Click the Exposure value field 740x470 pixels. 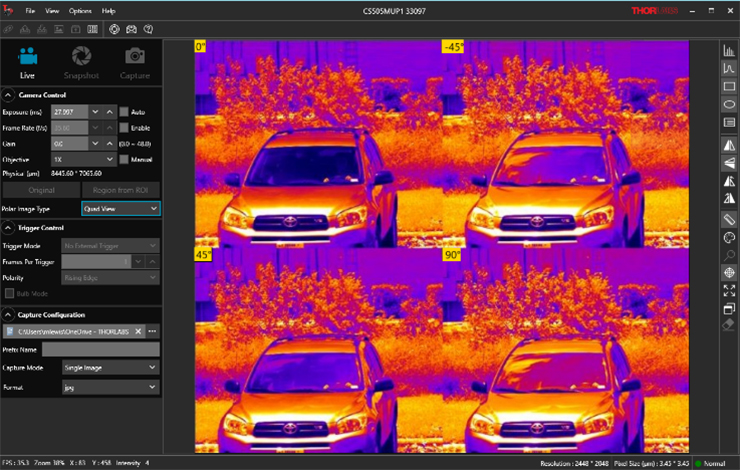click(x=69, y=112)
